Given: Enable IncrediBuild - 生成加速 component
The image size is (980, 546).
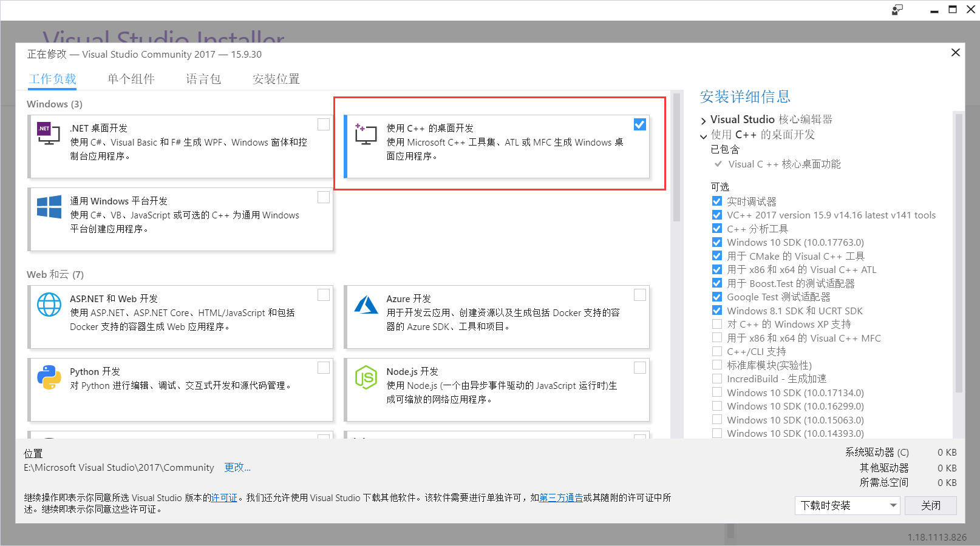Looking at the screenshot, I should click(717, 379).
